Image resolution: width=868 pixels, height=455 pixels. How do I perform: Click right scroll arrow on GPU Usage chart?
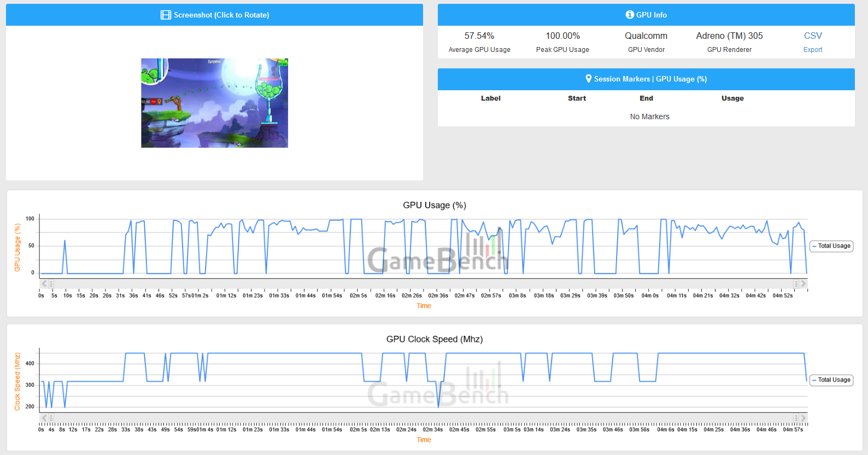coord(804,284)
